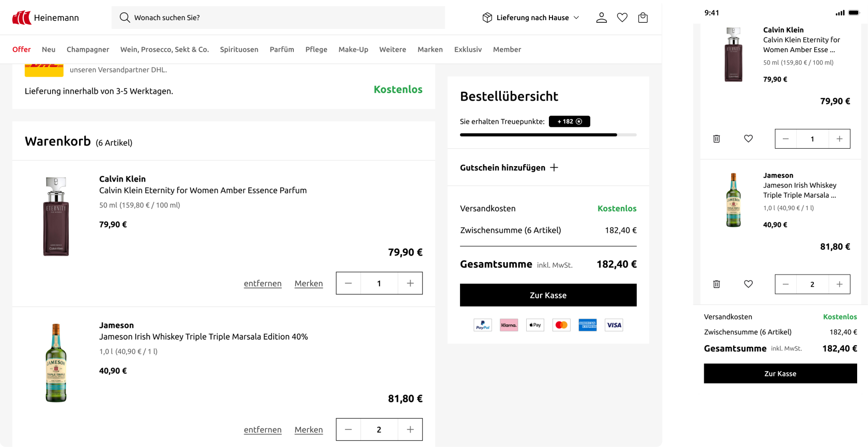
Task: Open the Neu menu item
Action: (49, 50)
